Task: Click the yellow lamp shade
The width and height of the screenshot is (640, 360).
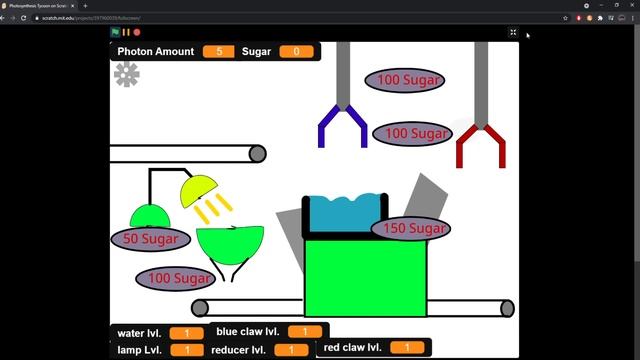Action: coord(198,191)
